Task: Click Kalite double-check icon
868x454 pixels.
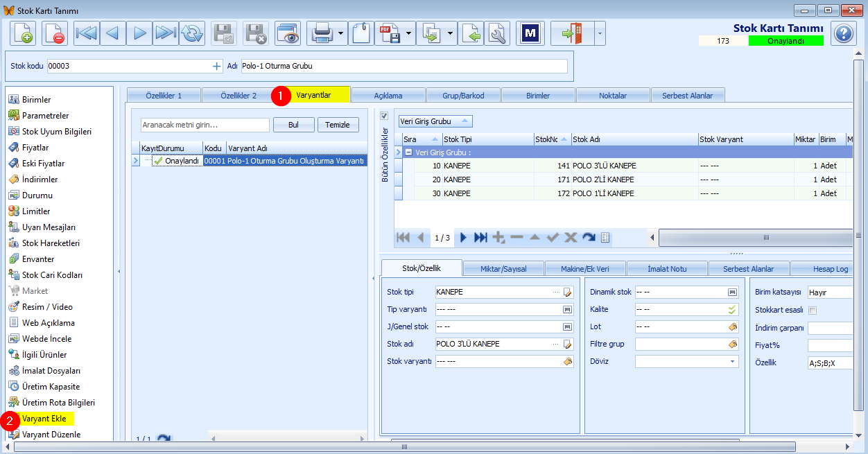Action: tap(732, 309)
